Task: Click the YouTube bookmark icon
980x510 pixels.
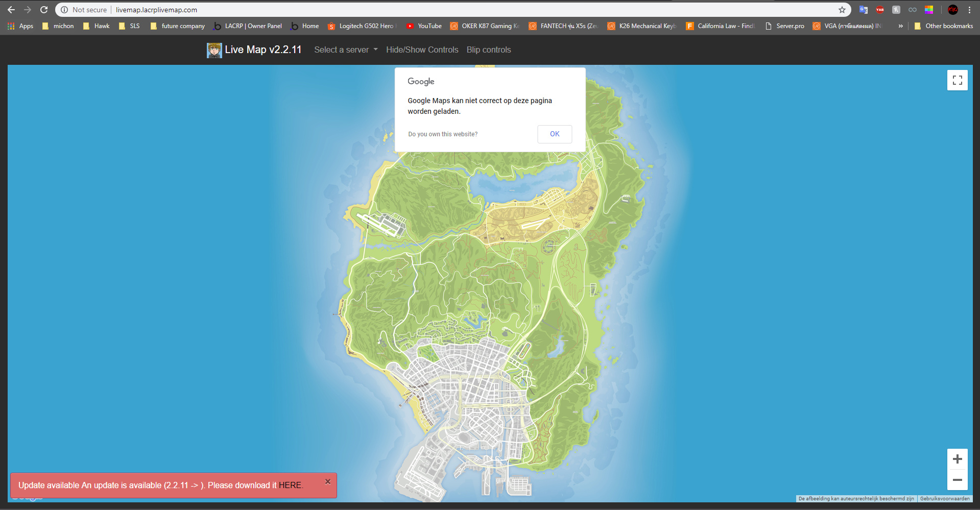Action: 411,26
